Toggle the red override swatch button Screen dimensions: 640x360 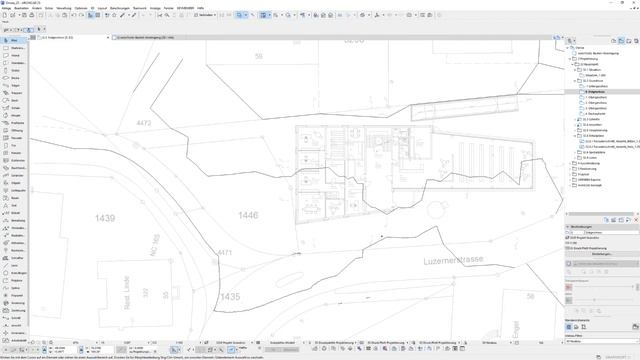click(x=569, y=287)
